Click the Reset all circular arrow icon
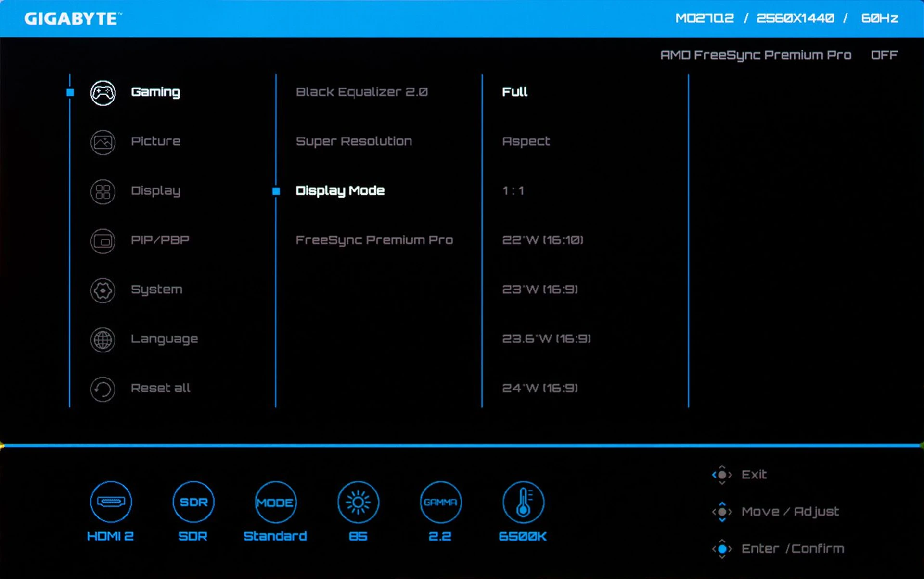Viewport: 924px width, 579px height. pos(103,389)
